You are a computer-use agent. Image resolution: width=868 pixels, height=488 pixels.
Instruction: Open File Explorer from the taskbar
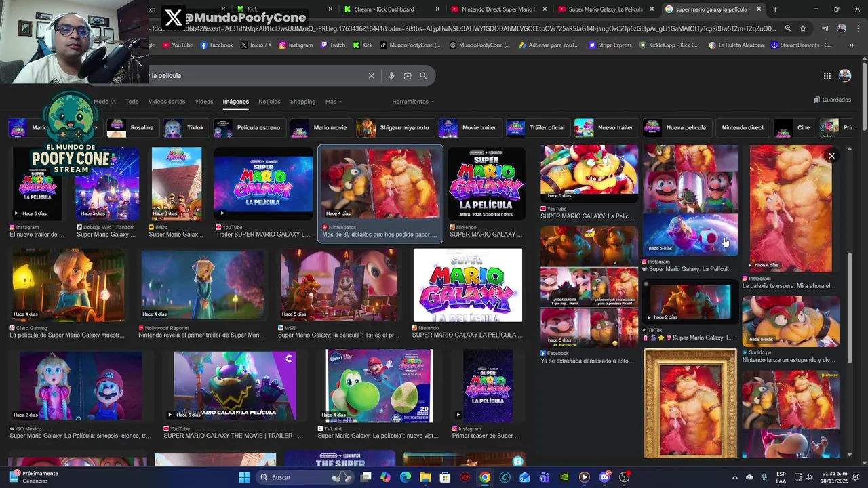pos(425,477)
